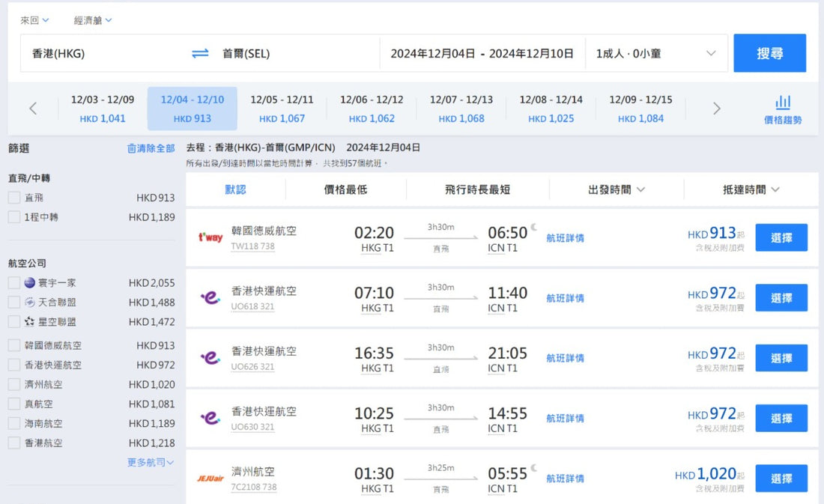The image size is (824, 504).
Task: Show later dates with right arrow
Action: [716, 109]
